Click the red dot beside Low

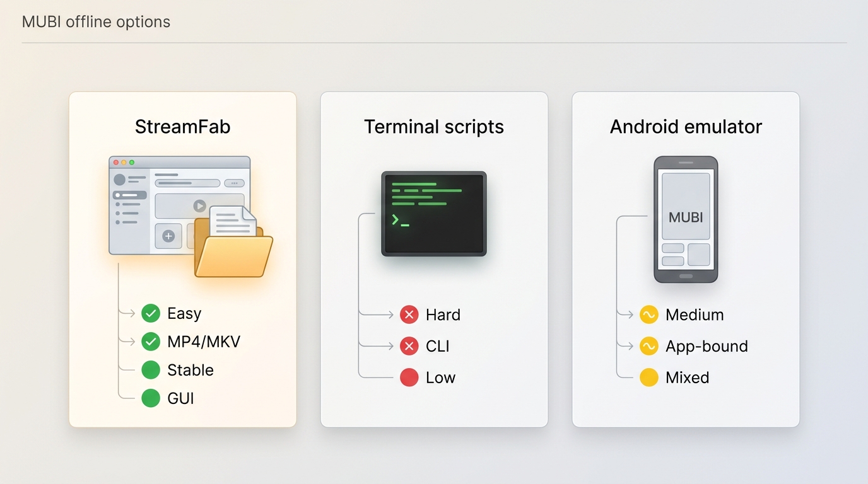pos(409,377)
